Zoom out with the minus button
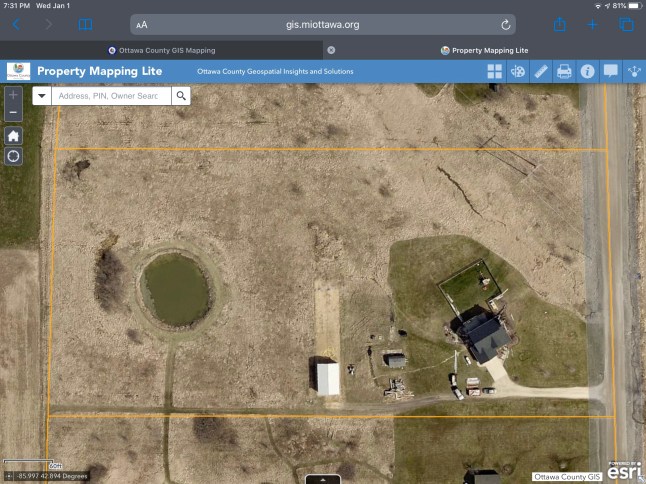This screenshot has height=484, width=646. (13, 112)
